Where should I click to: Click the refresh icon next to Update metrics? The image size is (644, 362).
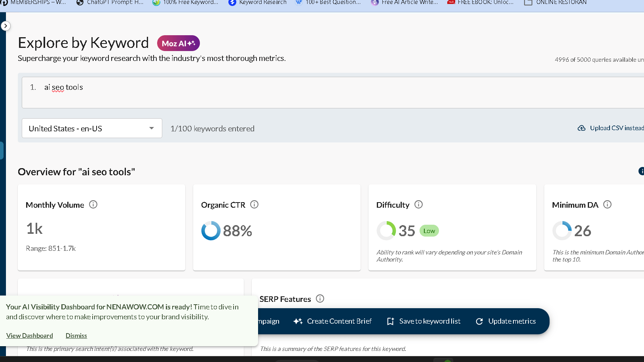click(479, 321)
